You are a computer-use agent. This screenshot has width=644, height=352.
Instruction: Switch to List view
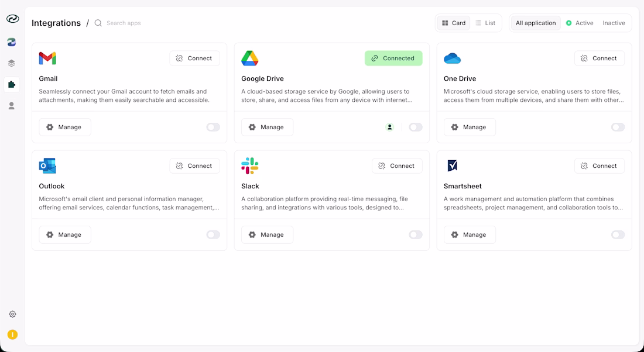485,23
